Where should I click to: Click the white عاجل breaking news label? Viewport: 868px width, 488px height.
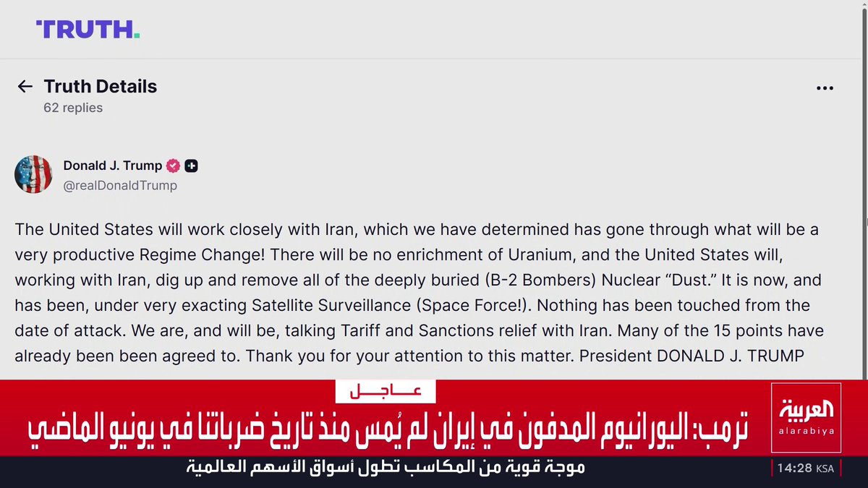386,390
